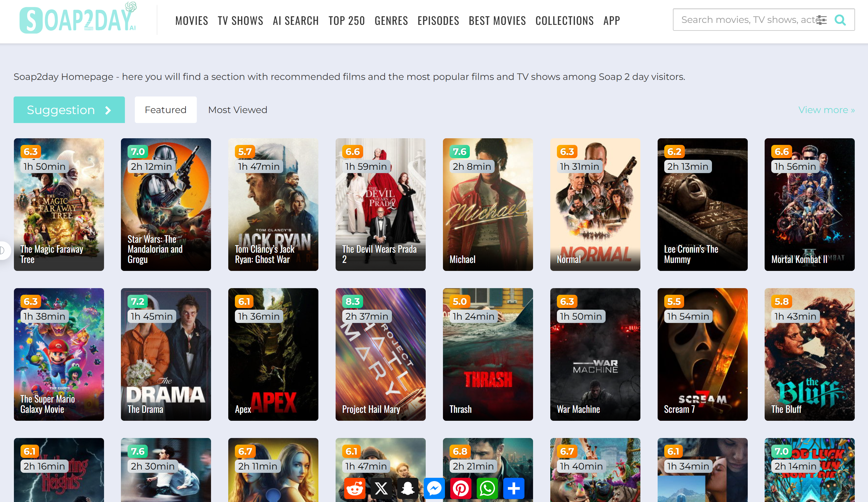
Task: Click the Suggestion button
Action: tap(69, 110)
